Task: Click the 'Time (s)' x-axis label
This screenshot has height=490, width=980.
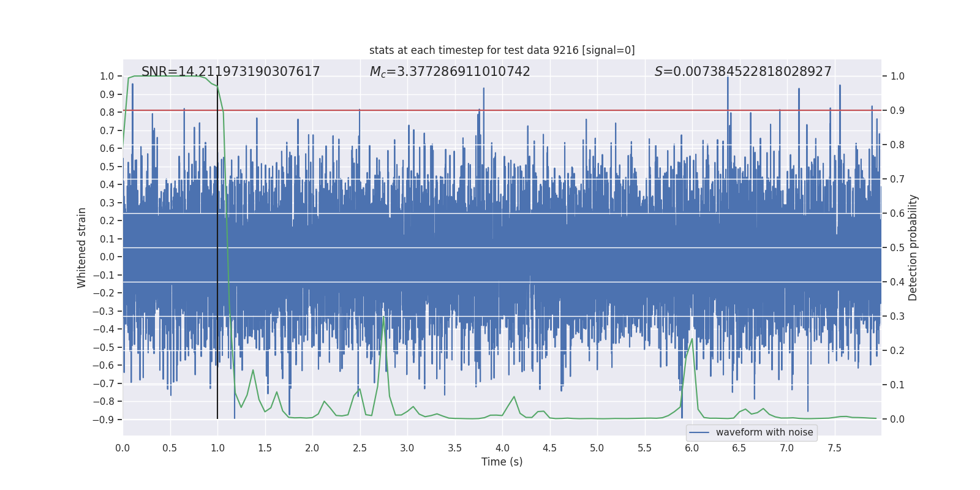Action: coord(502,462)
